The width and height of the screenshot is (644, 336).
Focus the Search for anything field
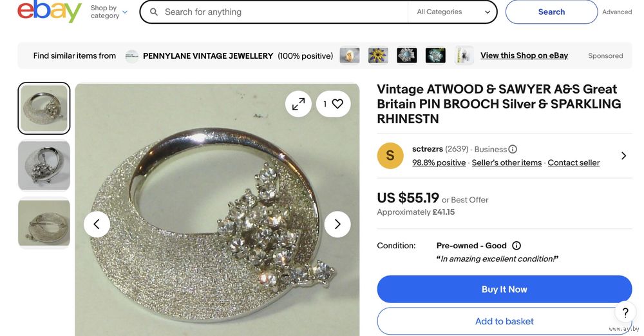283,12
